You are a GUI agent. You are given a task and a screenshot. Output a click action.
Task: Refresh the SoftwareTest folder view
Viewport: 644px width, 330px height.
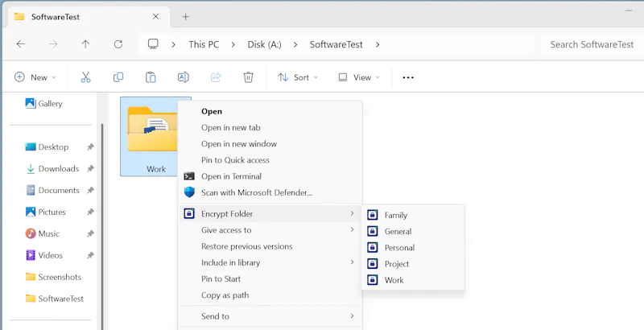pos(118,44)
